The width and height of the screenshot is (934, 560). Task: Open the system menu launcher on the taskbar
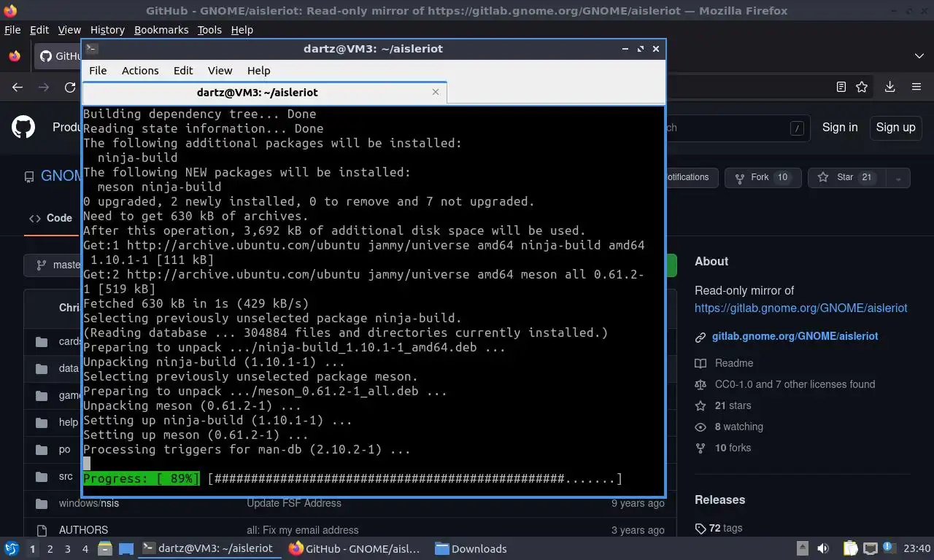12,548
